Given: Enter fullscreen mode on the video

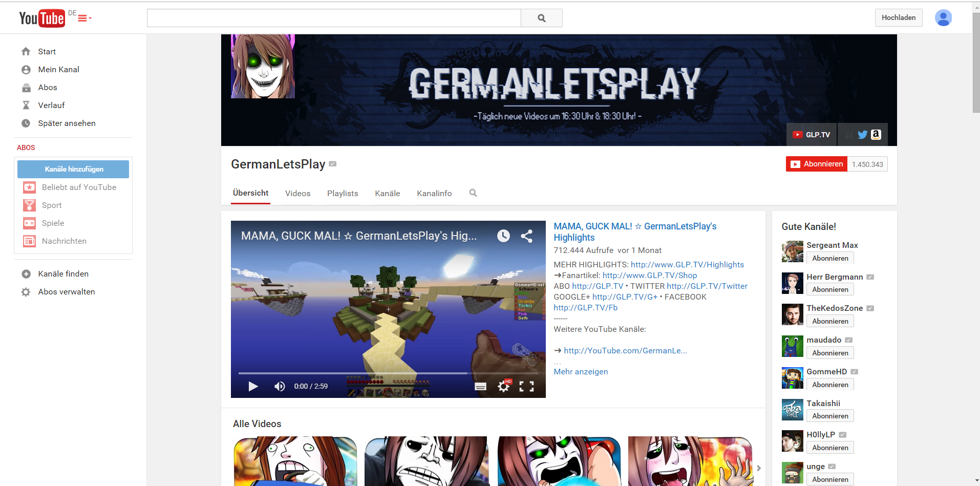Looking at the screenshot, I should point(526,386).
